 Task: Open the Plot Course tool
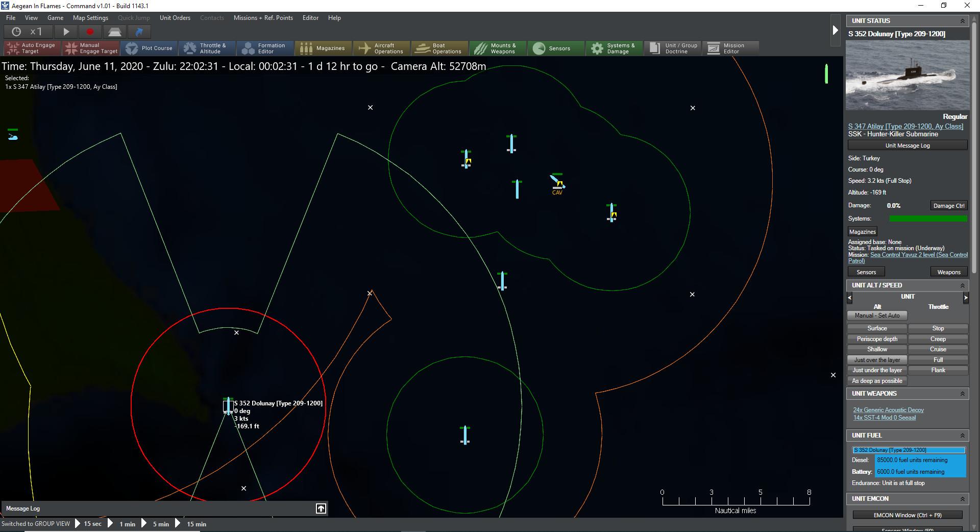(x=150, y=47)
